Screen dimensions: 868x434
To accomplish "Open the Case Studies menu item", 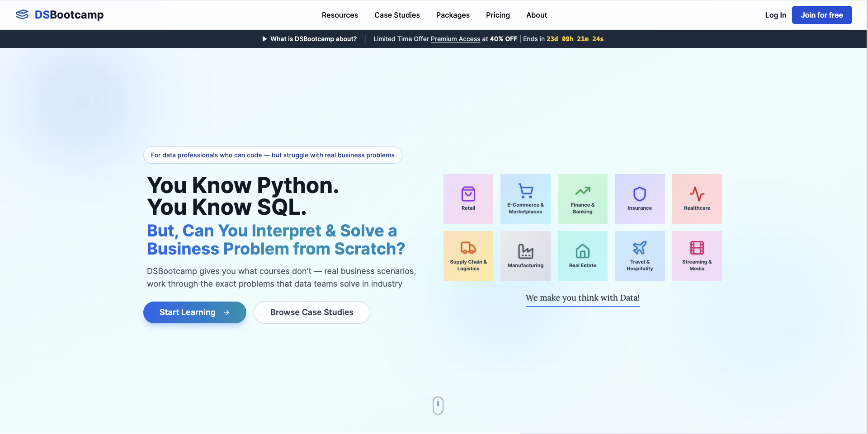I will pos(397,15).
